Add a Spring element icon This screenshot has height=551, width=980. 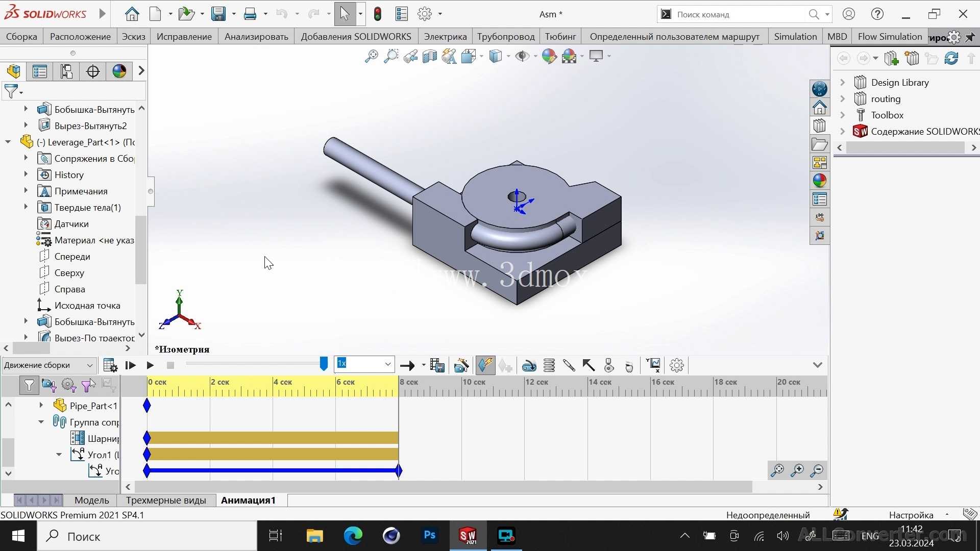tap(549, 365)
